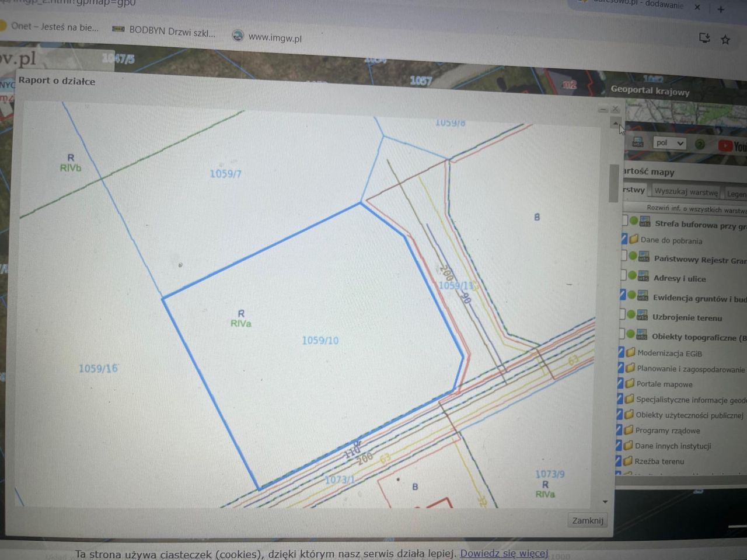Uncheck the Modernizacja EGiB checkbox

tap(621, 352)
